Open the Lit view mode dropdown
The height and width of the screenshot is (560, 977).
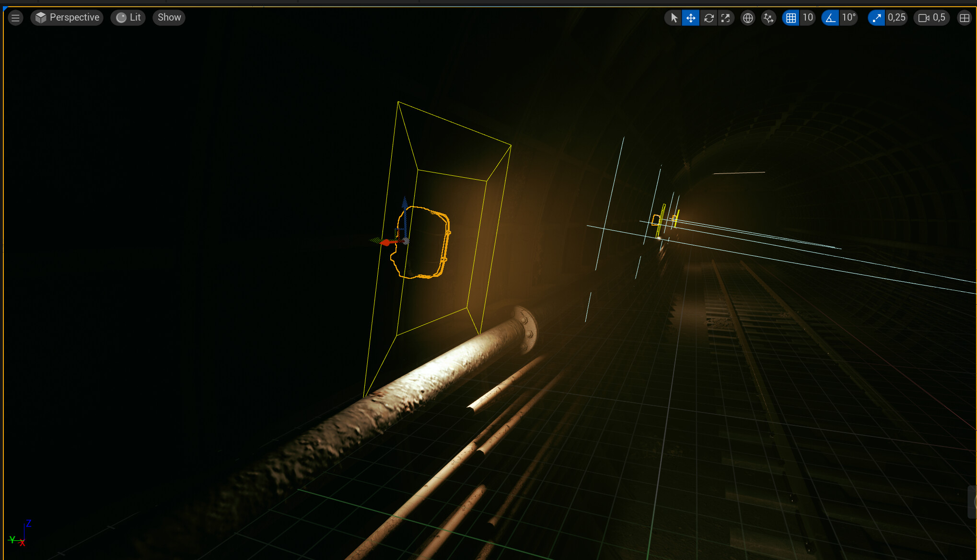click(128, 17)
